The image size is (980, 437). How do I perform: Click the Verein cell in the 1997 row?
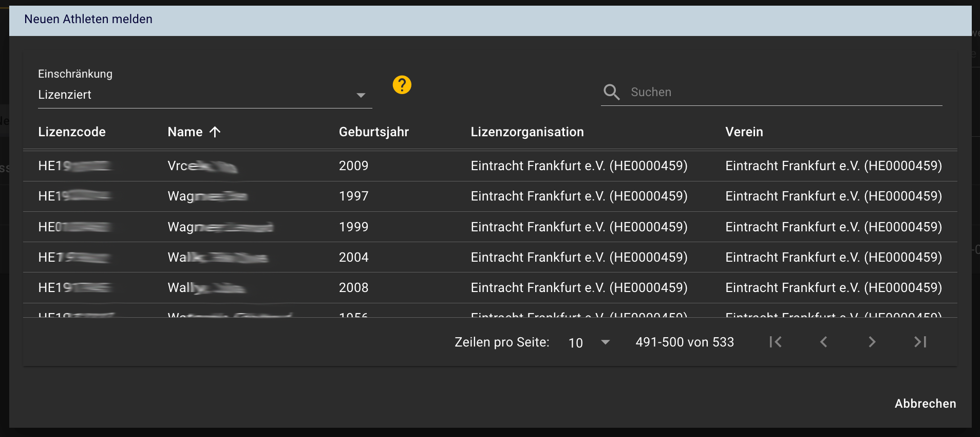coord(834,196)
